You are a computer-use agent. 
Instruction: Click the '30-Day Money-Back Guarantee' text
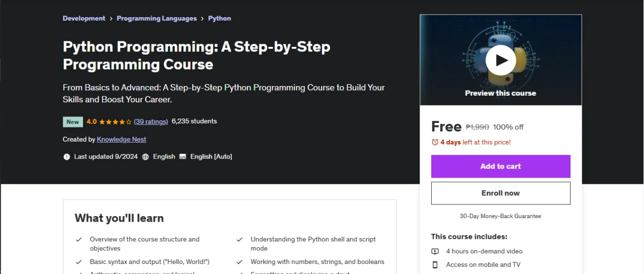(x=501, y=216)
